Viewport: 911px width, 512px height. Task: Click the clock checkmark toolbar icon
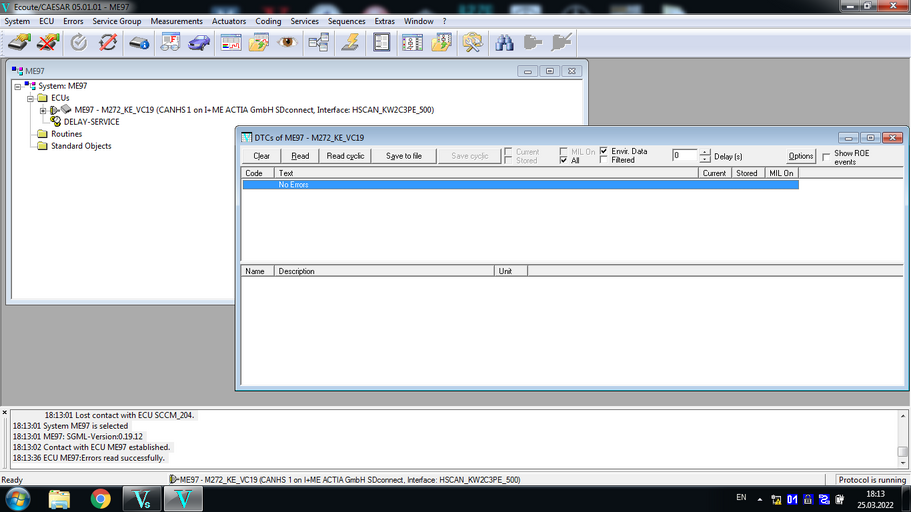coord(78,42)
